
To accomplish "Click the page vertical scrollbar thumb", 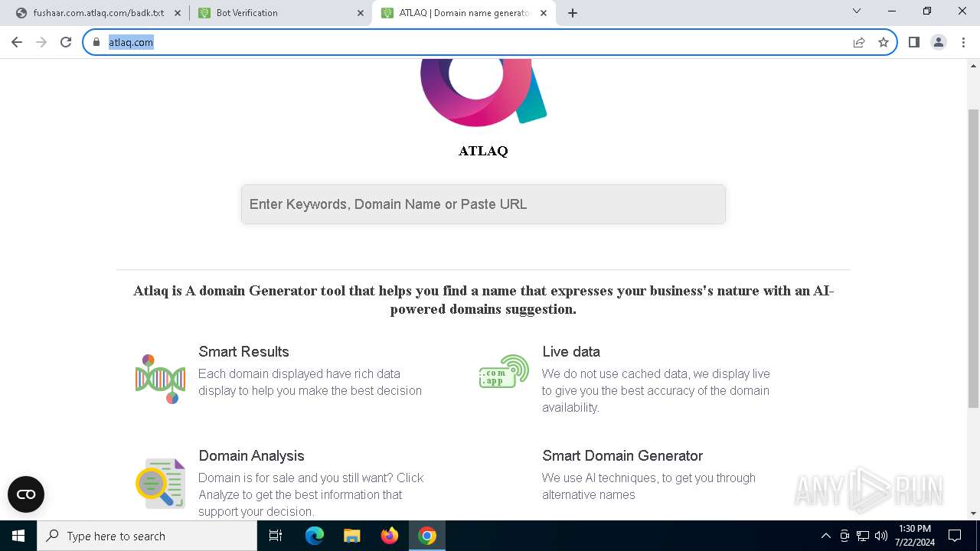I will pyautogui.click(x=974, y=259).
